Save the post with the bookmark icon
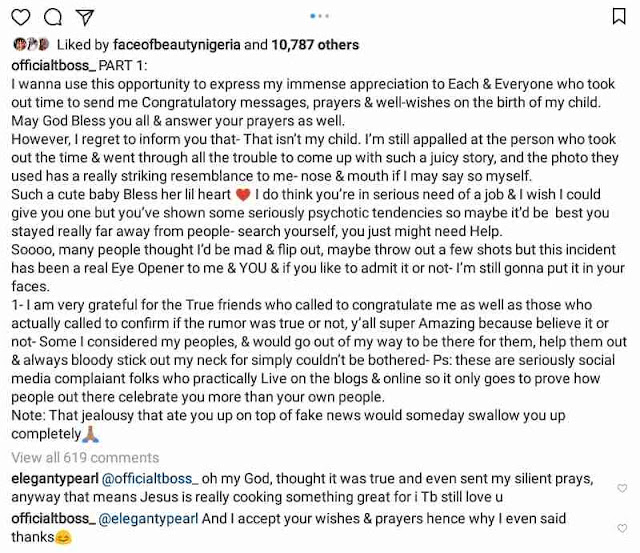Image resolution: width=640 pixels, height=553 pixels. [618, 16]
